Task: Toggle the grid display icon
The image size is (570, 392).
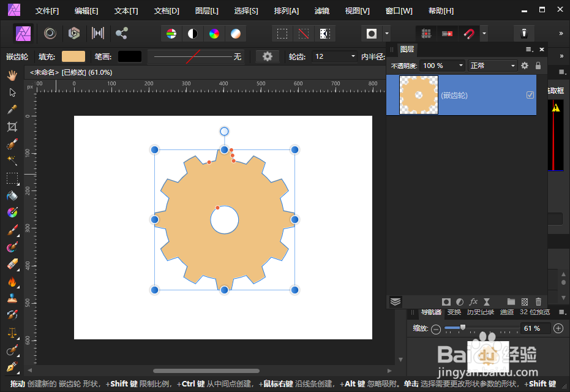Action: click(x=427, y=33)
